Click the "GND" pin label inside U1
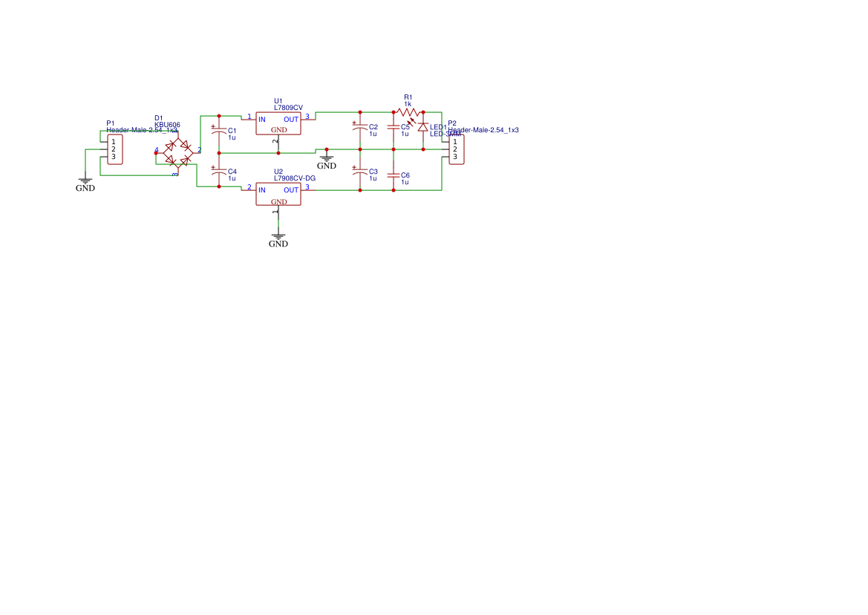Screen dimensions: 868x615 coord(279,130)
